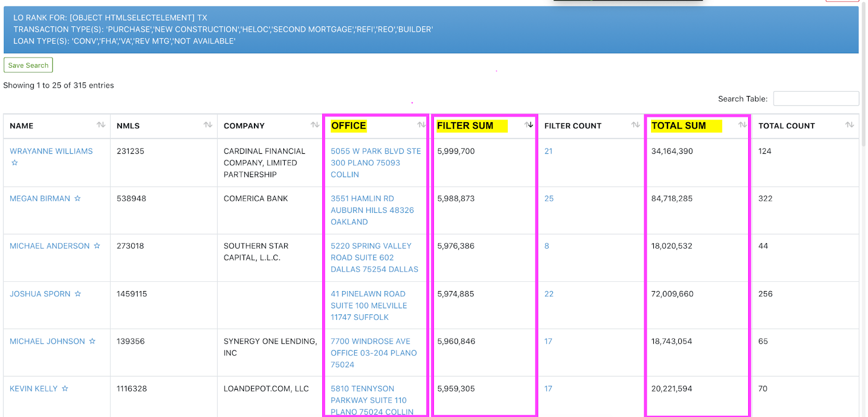Open filter count 25 for Megan Birman
This screenshot has height=417, width=868.
click(549, 199)
